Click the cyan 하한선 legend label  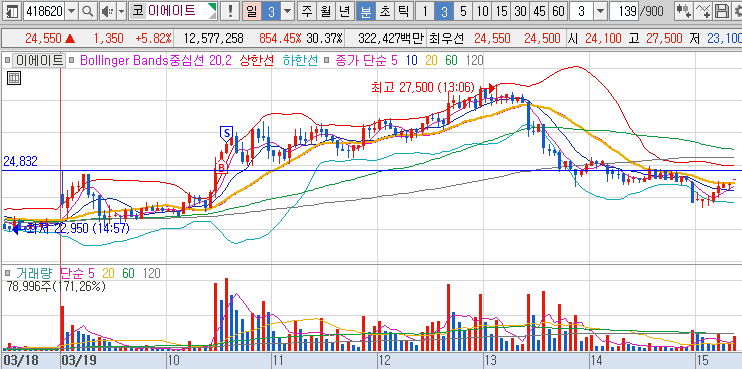[300, 61]
